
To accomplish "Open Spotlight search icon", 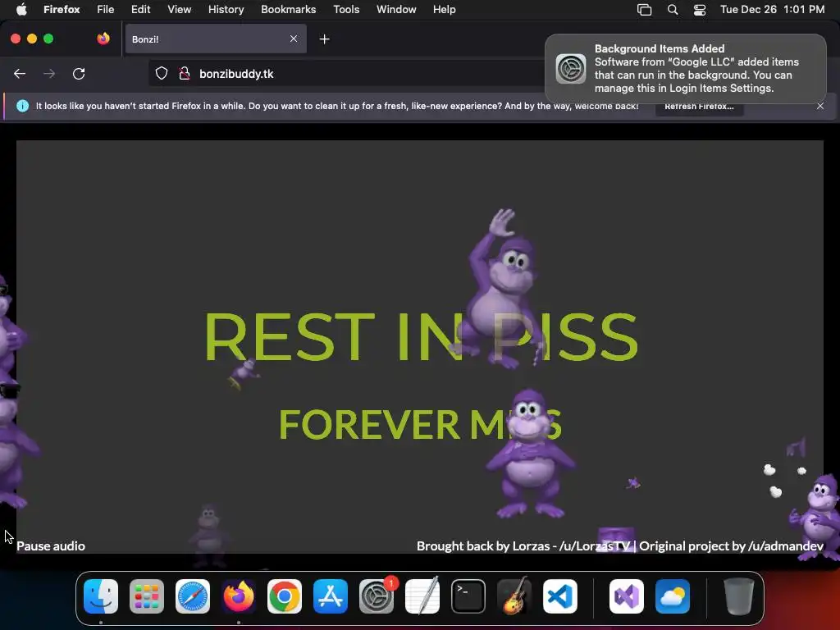I will pos(673,10).
